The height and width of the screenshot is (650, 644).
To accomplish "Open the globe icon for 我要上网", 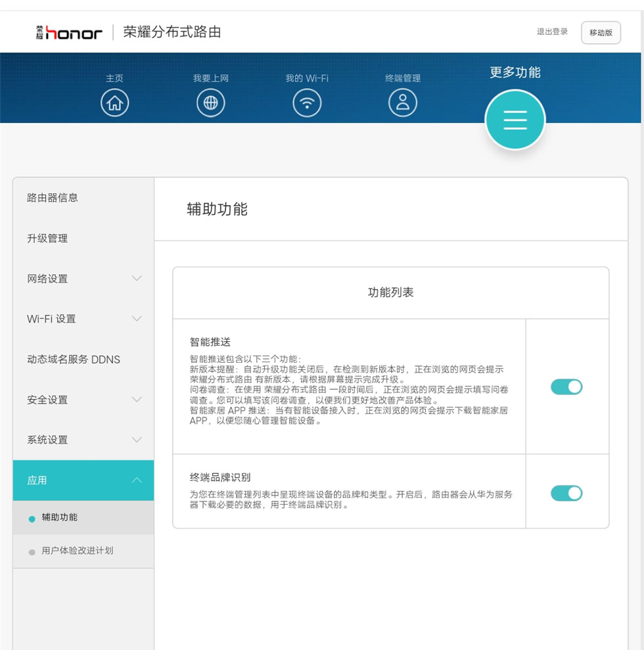I will 211,103.
